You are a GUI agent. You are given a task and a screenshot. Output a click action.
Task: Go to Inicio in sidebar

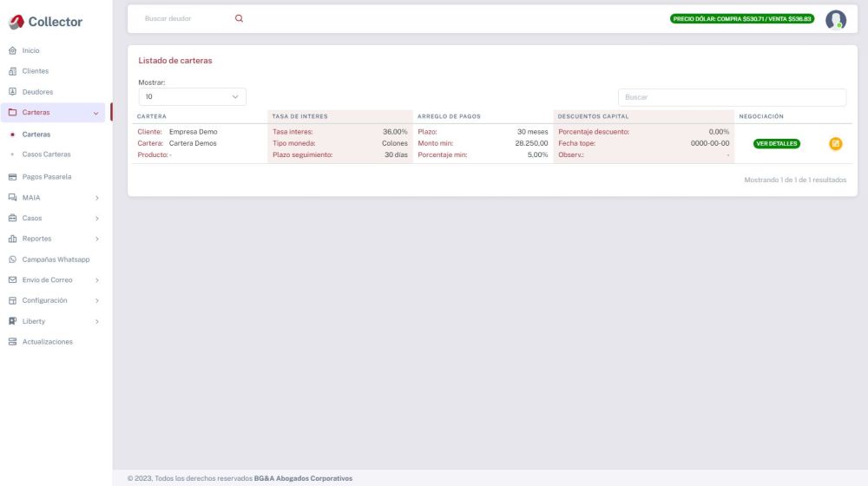31,51
